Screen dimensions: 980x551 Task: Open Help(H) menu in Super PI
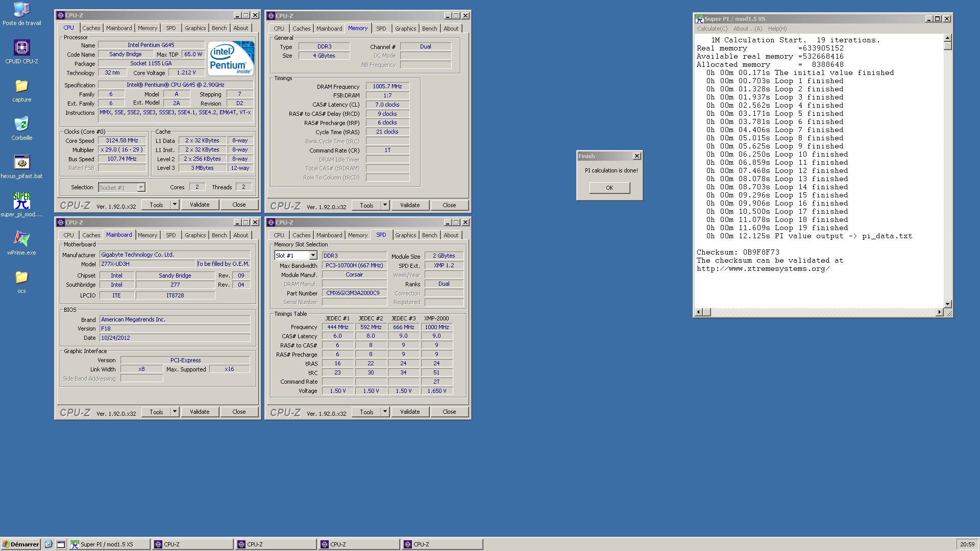click(x=777, y=29)
